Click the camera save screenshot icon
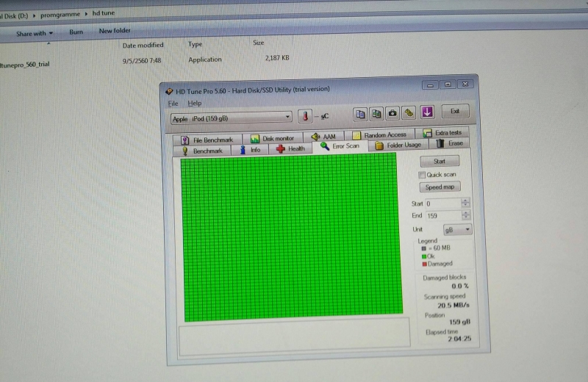This screenshot has height=382, width=588. (392, 113)
